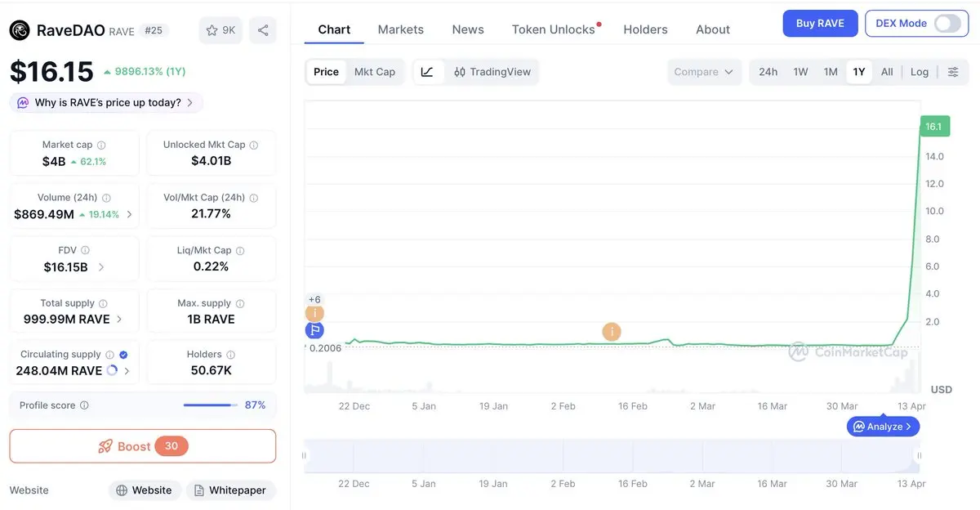
Task: Click the #25 rank badge
Action: point(154,30)
